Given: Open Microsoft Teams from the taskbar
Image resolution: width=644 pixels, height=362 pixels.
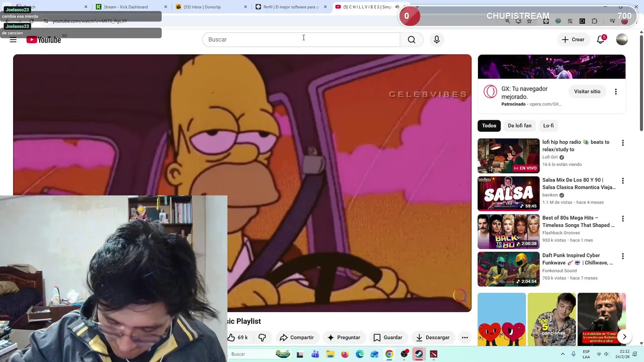Looking at the screenshot, I should click(315, 354).
